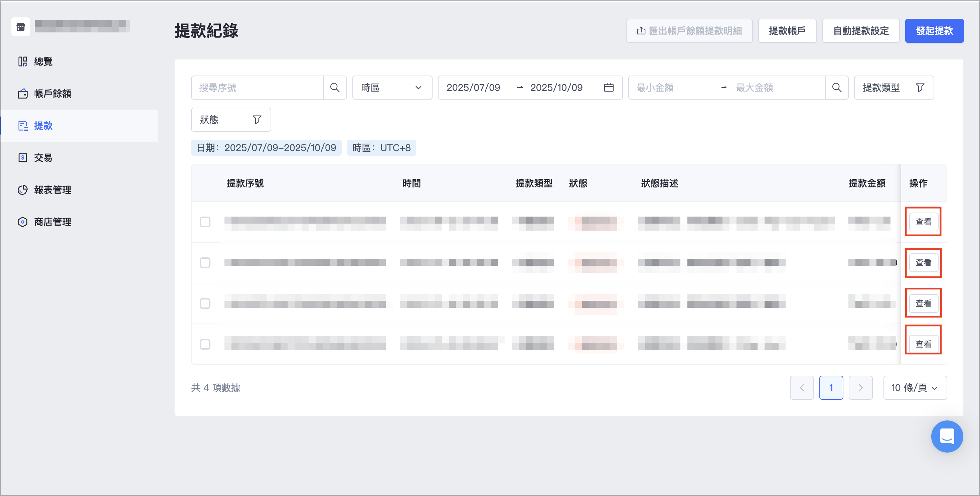The height and width of the screenshot is (496, 980).
Task: Click the 自動提款設定 button
Action: coord(860,31)
